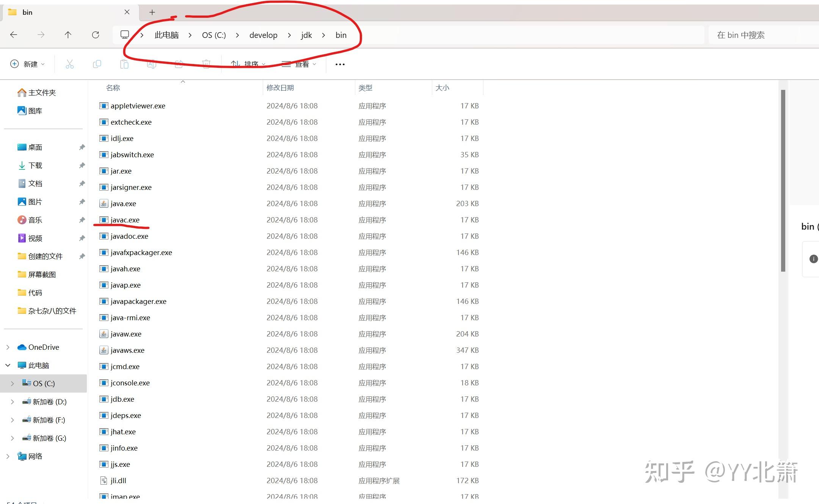Image resolution: width=819 pixels, height=504 pixels.
Task: Click the Up one level arrow
Action: point(68,35)
